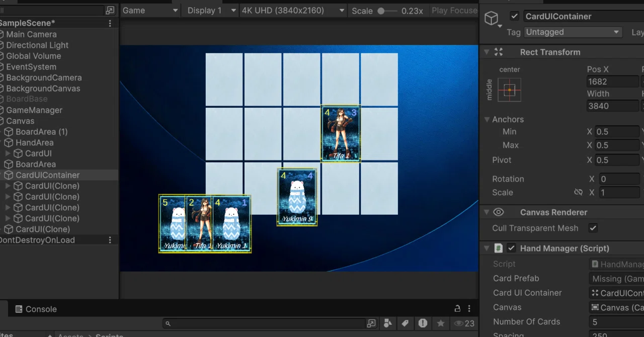This screenshot has height=337, width=644.
Task: Click the Pos X field 1682
Action: (612, 81)
